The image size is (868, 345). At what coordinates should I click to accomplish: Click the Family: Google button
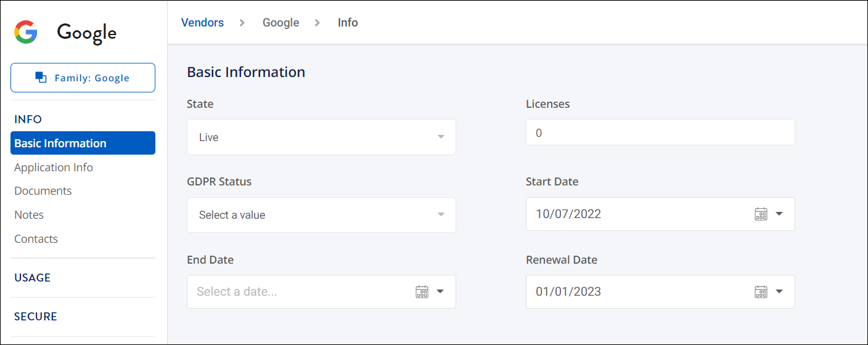pyautogui.click(x=83, y=78)
